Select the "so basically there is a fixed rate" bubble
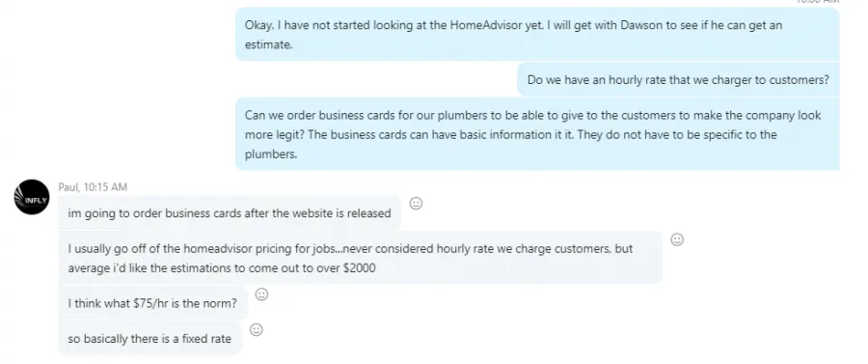 click(x=149, y=339)
